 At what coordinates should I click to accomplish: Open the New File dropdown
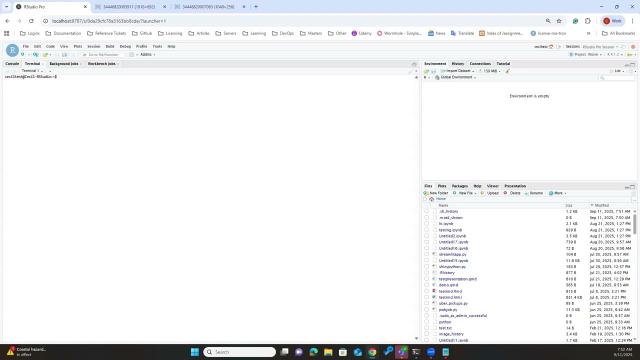(x=465, y=193)
